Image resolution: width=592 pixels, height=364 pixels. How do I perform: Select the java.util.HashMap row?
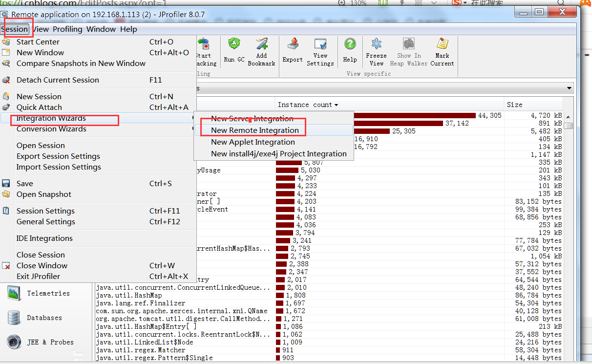(328, 295)
